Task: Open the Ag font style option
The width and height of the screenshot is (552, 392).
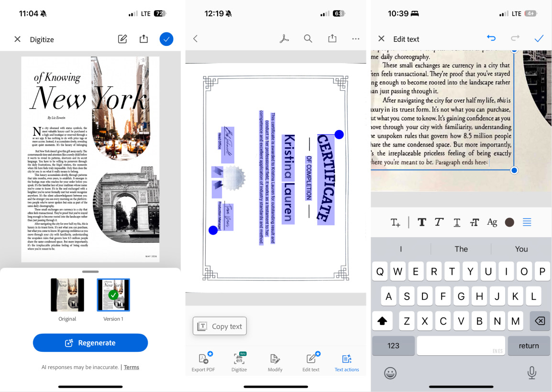Action: click(492, 222)
